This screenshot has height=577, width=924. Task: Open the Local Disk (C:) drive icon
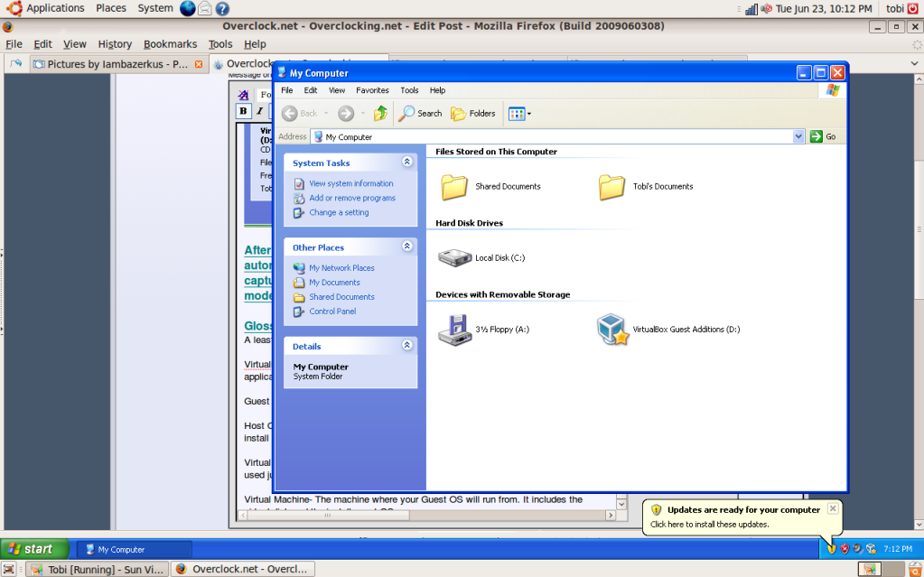(454, 258)
